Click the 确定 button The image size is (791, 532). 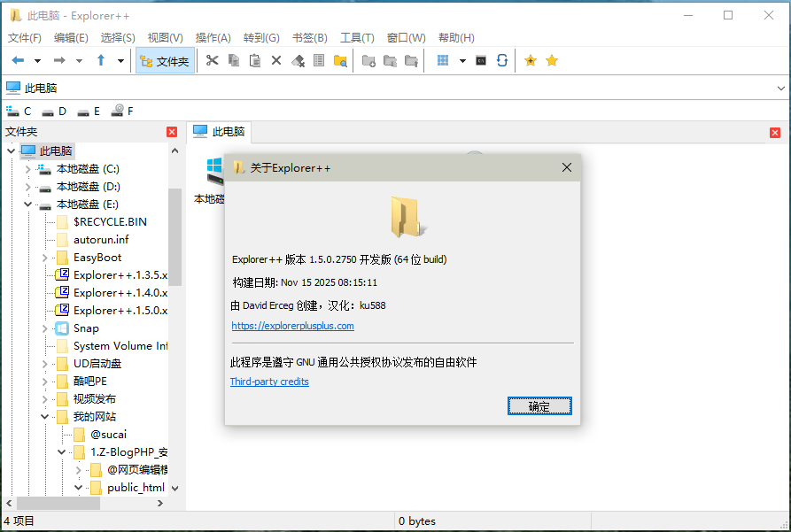(539, 406)
